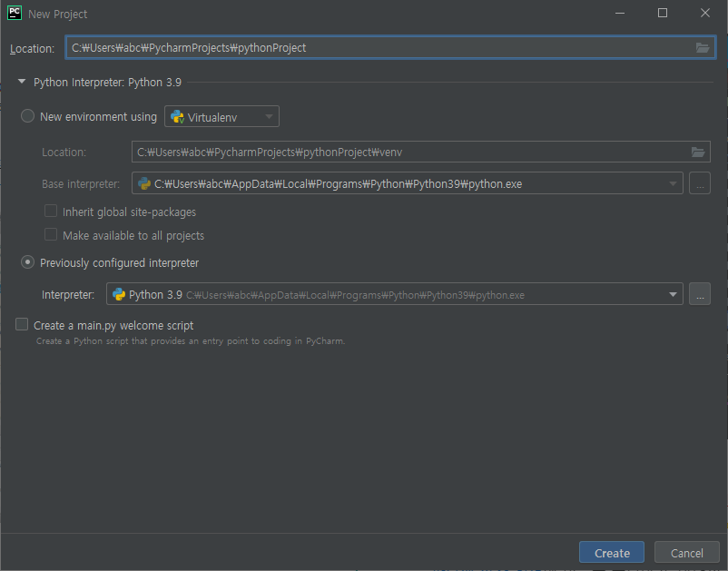Click the Interpreter: label
The height and width of the screenshot is (571, 728).
pyautogui.click(x=68, y=295)
